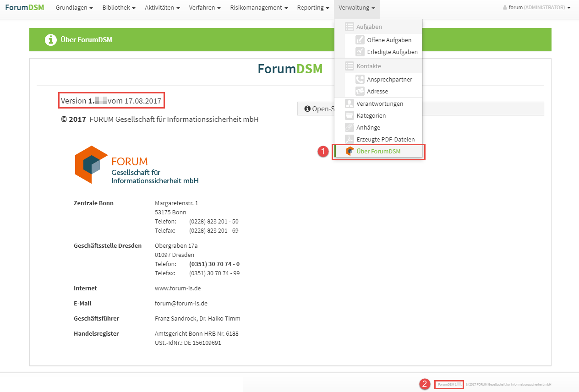Click the info icon in green header
579x392 pixels.
tap(50, 40)
